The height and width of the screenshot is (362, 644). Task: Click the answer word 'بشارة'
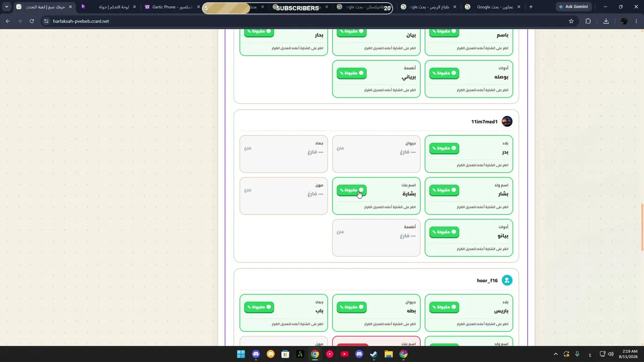point(409,194)
